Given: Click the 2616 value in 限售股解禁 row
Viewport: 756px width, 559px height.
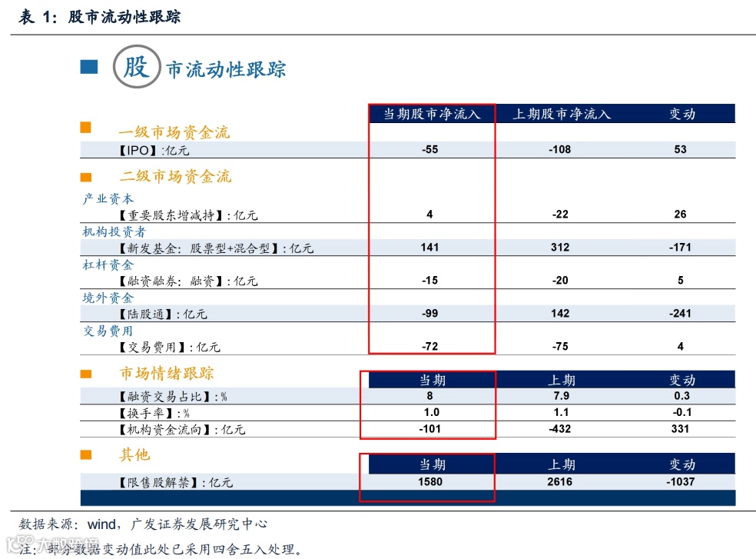Looking at the screenshot, I should 560,482.
